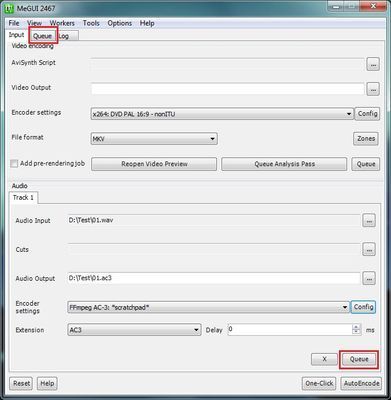
Task: Click the Audio Input path field
Action: [x=214, y=220]
